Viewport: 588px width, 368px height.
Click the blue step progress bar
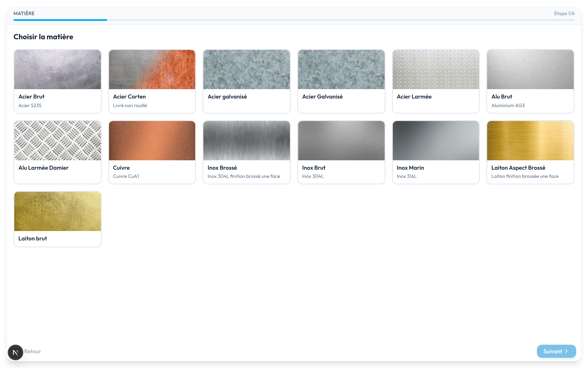click(x=294, y=20)
